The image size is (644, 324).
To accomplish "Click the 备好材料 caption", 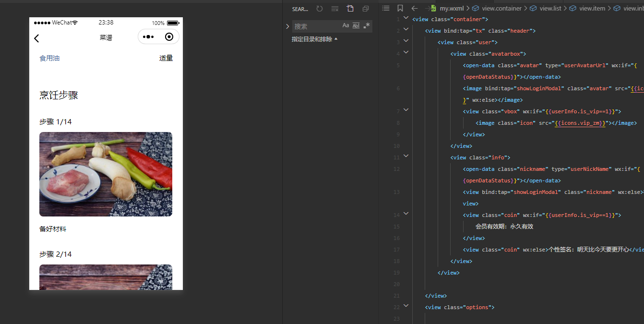I will tap(53, 229).
